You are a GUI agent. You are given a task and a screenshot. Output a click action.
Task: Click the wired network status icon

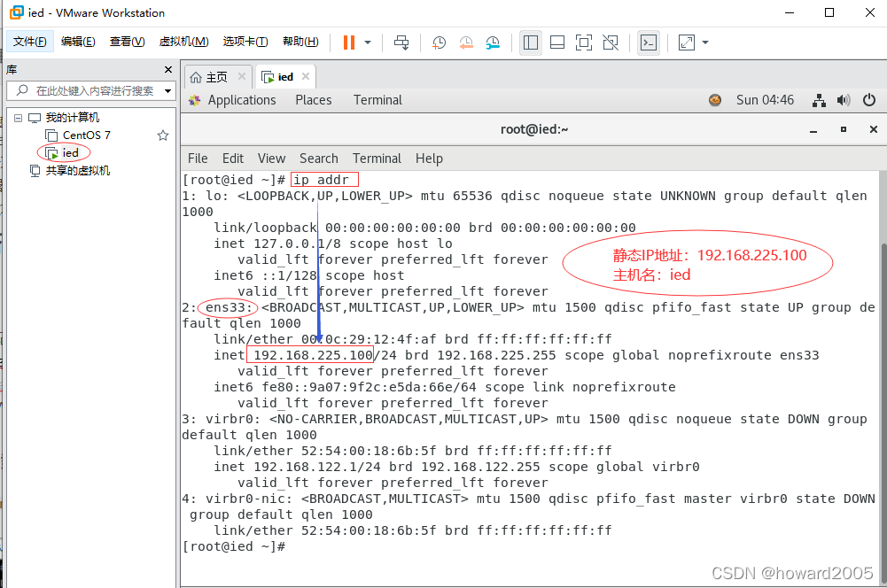click(x=819, y=100)
